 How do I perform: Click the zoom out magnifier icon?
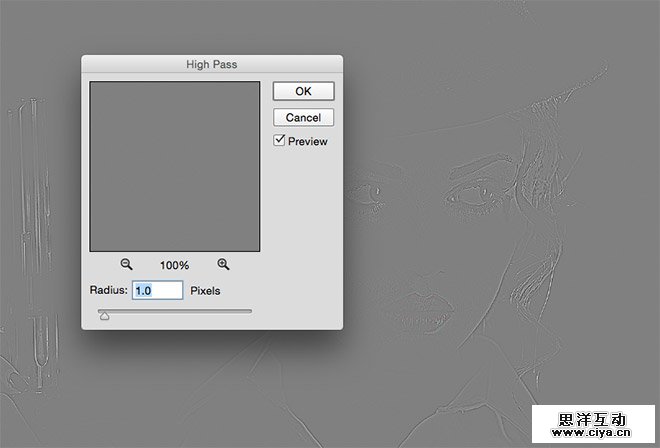pos(127,265)
